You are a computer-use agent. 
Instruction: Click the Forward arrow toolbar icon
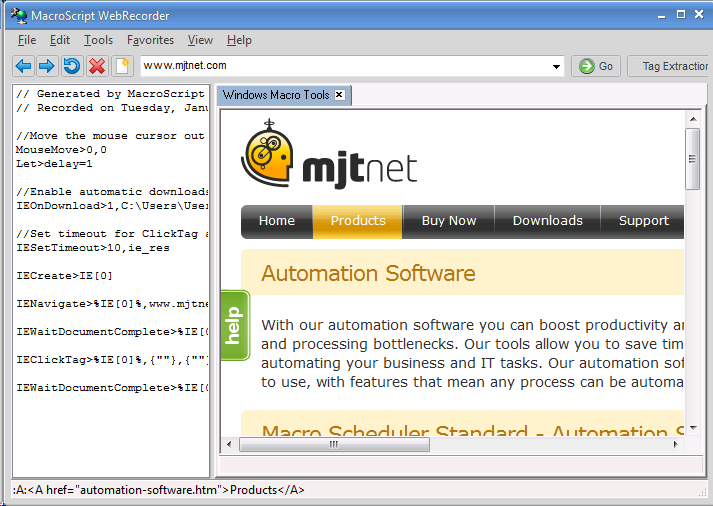[47, 66]
